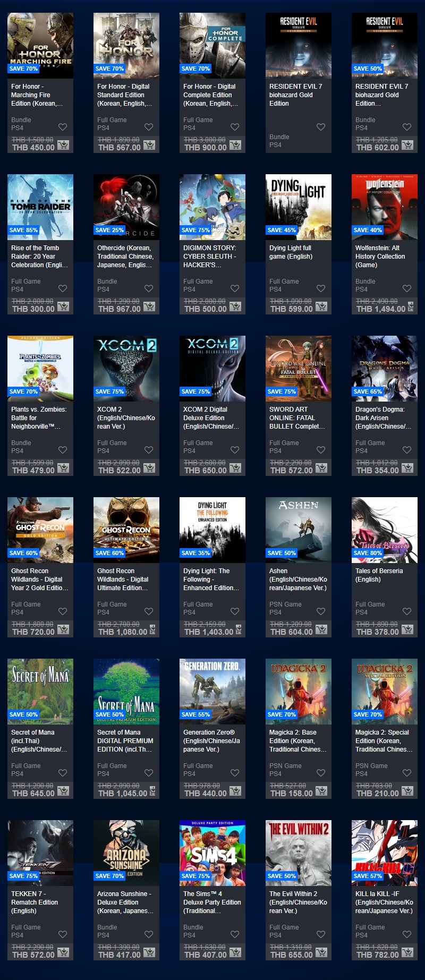Screen dimensions: 425x980
Task: Click the THB 1,403.00 sale price
Action: (209, 632)
